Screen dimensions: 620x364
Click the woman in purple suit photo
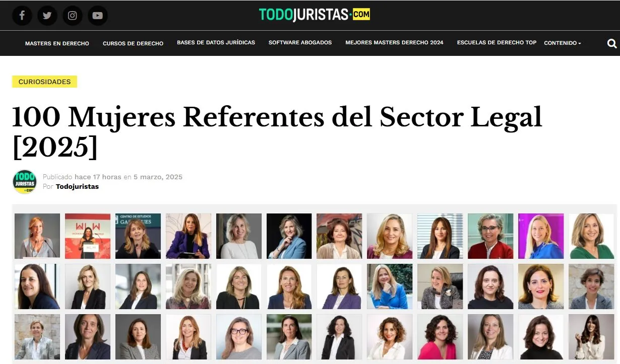point(189,236)
